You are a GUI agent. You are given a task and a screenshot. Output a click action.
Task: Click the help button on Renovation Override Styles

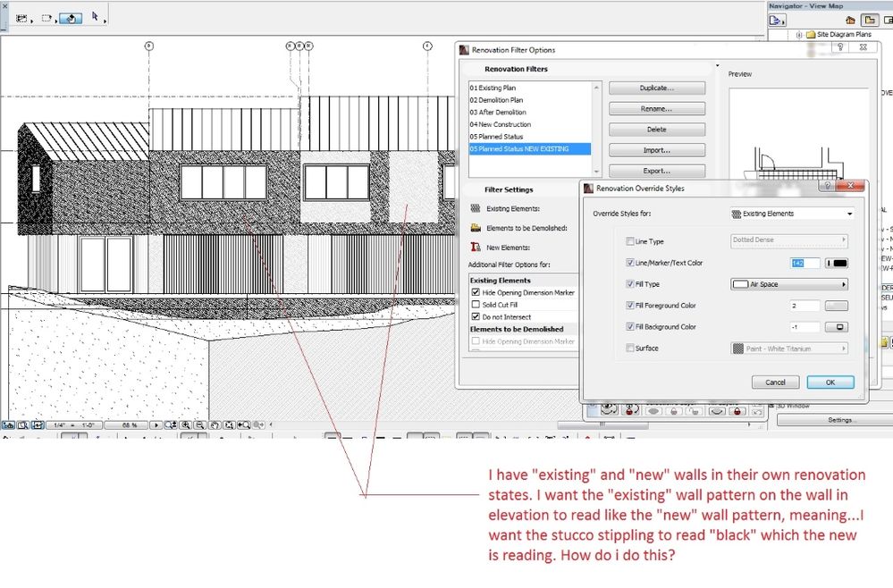(827, 186)
